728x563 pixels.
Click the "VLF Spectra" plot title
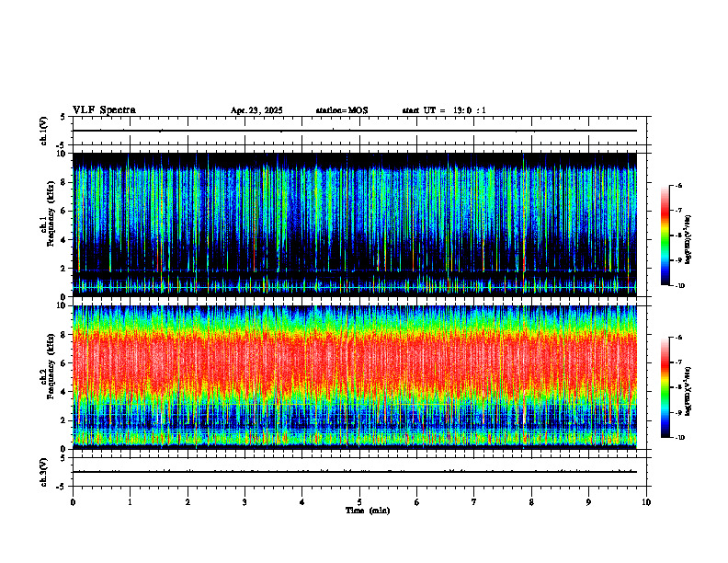(104, 110)
